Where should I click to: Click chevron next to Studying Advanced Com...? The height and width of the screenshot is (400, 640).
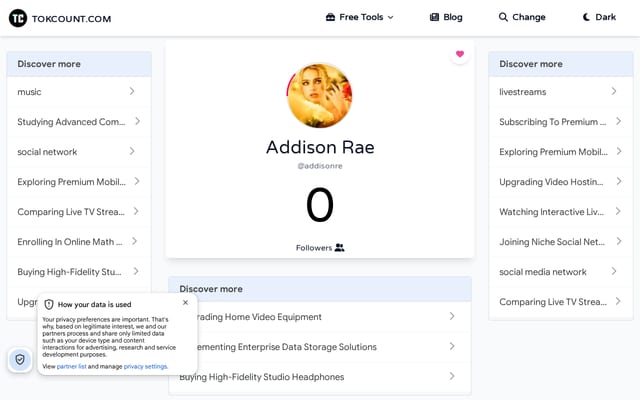(138, 121)
